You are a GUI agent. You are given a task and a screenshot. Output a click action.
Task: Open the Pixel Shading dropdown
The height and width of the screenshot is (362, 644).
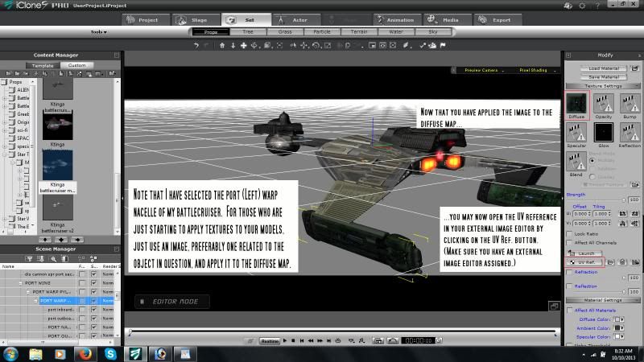click(x=536, y=70)
